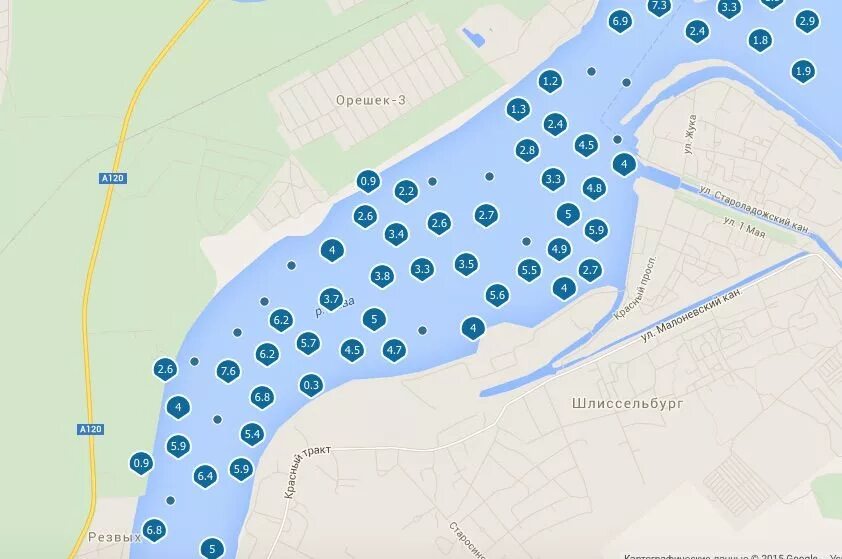Select the Орешек-3 area label
This screenshot has height=559, width=842.
(x=371, y=100)
